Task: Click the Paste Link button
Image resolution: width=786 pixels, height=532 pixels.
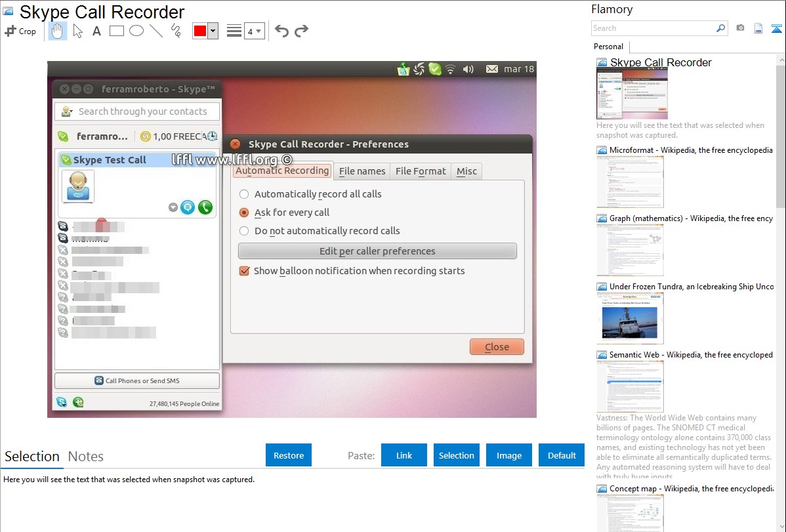Action: [404, 455]
